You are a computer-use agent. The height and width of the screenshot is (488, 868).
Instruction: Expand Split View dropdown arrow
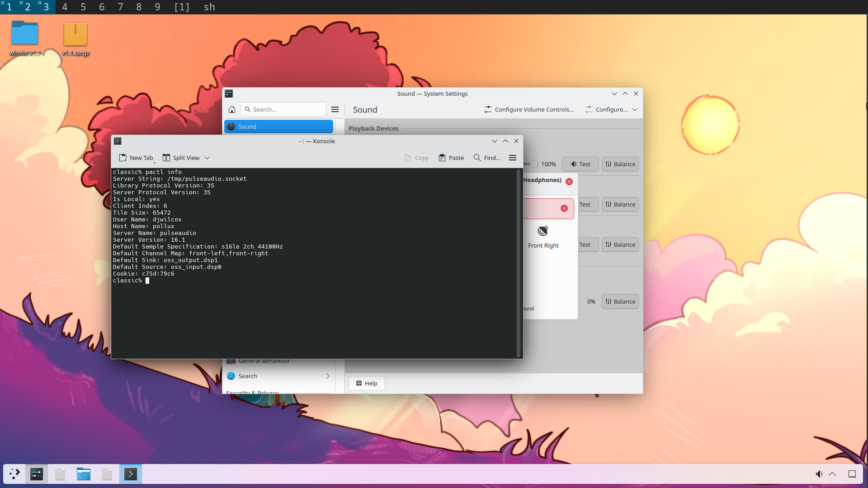pyautogui.click(x=207, y=158)
